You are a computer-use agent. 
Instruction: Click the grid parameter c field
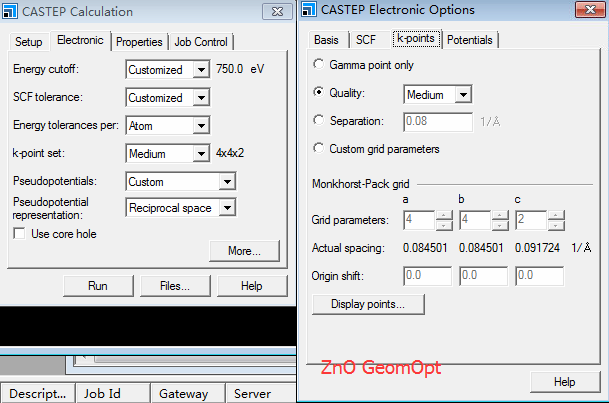pyautogui.click(x=531, y=220)
